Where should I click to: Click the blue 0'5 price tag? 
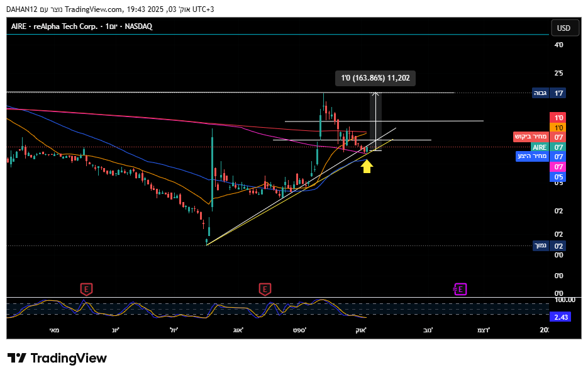point(558,177)
